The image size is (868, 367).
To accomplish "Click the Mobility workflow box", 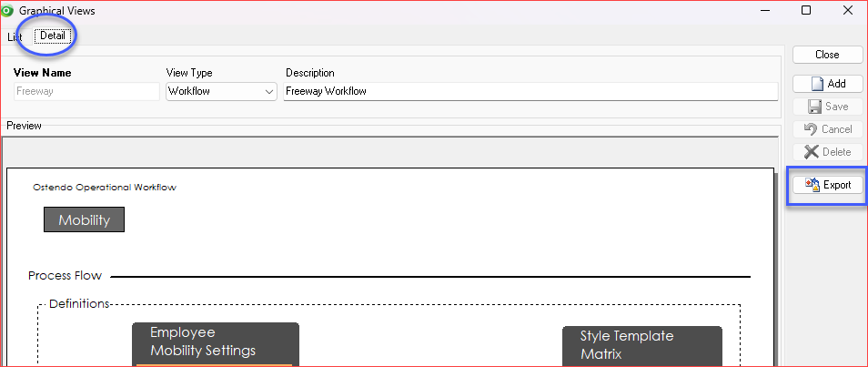I will click(84, 219).
